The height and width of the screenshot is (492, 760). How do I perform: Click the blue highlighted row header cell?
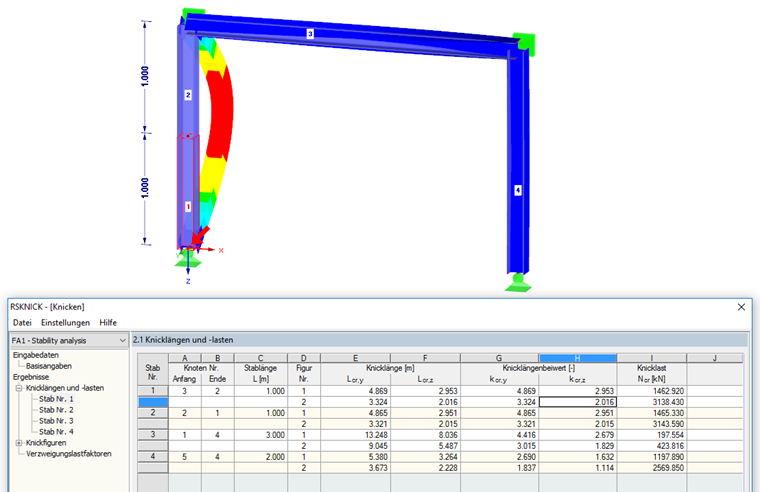point(153,402)
